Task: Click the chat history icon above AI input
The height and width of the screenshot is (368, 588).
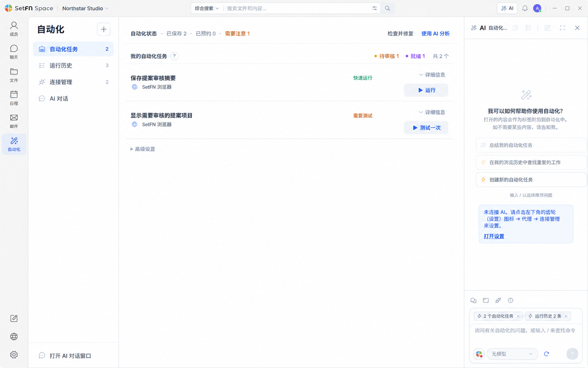Action: (x=473, y=300)
